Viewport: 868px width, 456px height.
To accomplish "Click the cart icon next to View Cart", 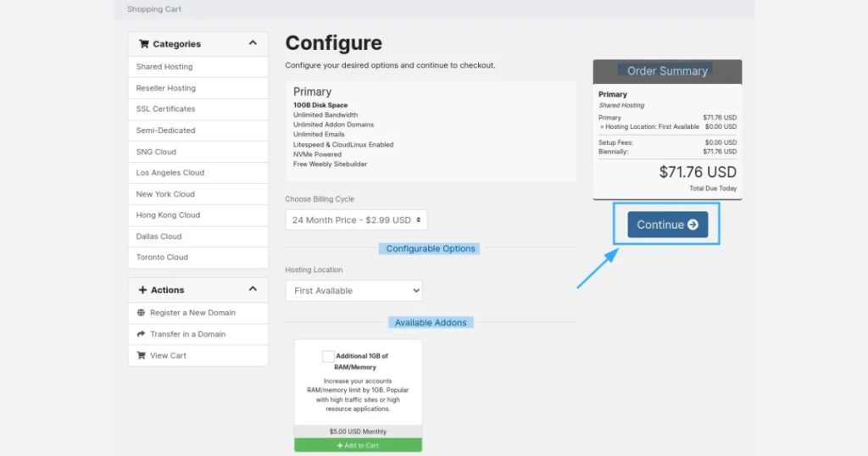I will click(142, 355).
